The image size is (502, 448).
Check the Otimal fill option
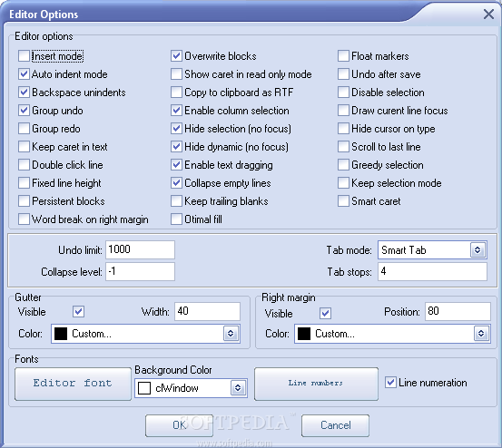tap(176, 219)
